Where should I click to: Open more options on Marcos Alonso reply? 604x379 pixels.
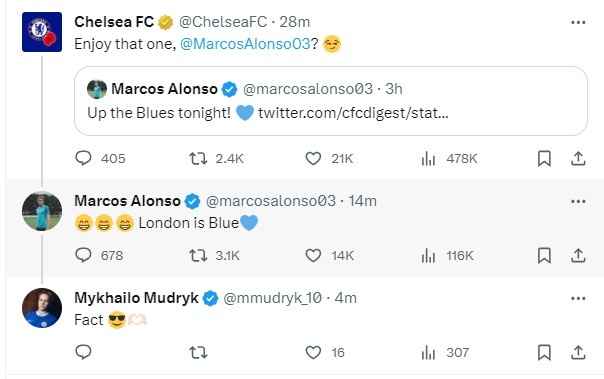pos(578,201)
